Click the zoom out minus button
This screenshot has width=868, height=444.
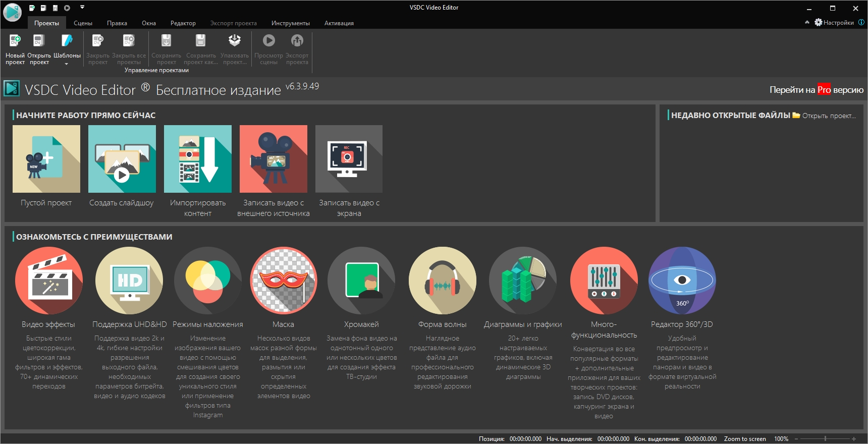(796, 439)
